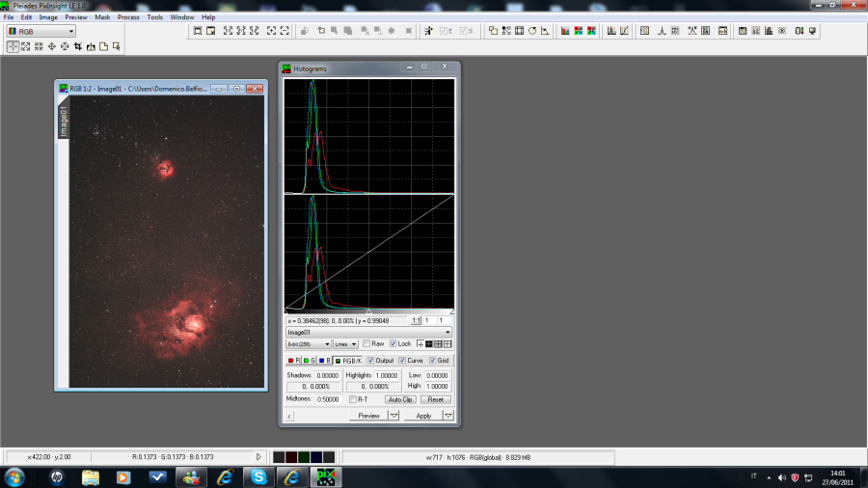Click the Reset button in Histograms

pos(436,399)
